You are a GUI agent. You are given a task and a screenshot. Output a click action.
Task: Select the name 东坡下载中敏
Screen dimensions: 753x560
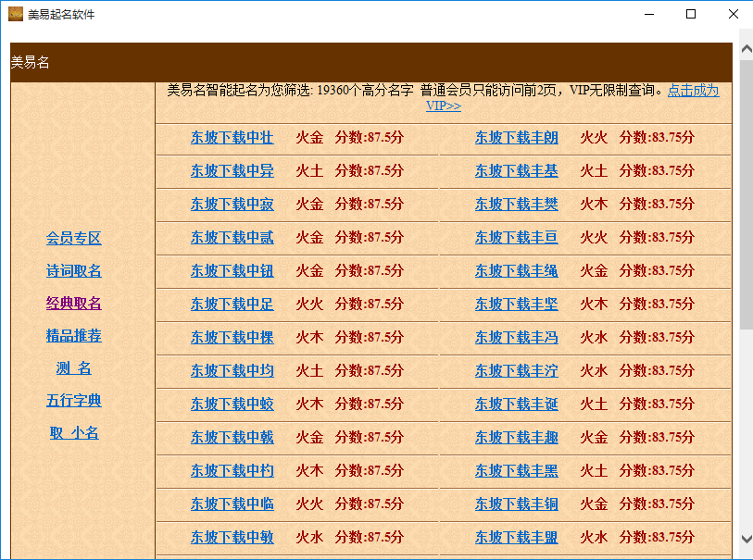231,537
